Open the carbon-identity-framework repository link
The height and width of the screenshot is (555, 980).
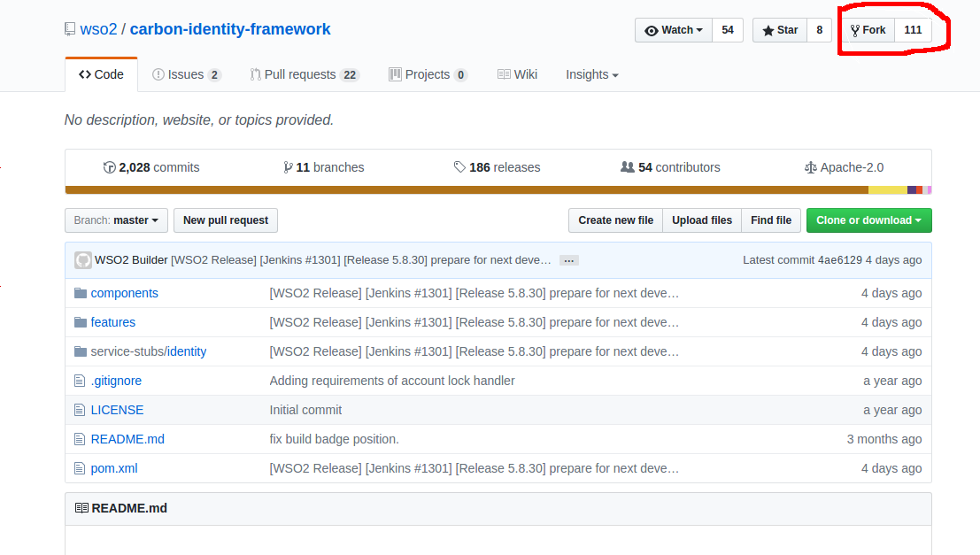[230, 29]
